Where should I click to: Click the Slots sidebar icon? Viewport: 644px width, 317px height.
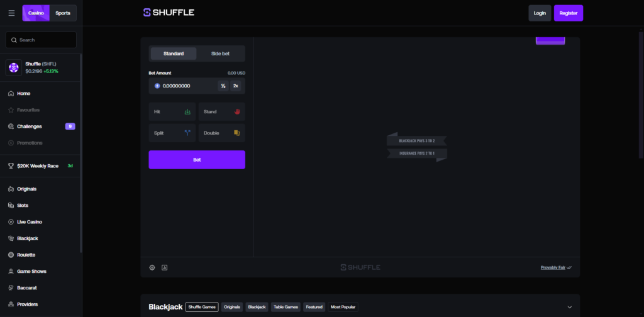click(11, 205)
